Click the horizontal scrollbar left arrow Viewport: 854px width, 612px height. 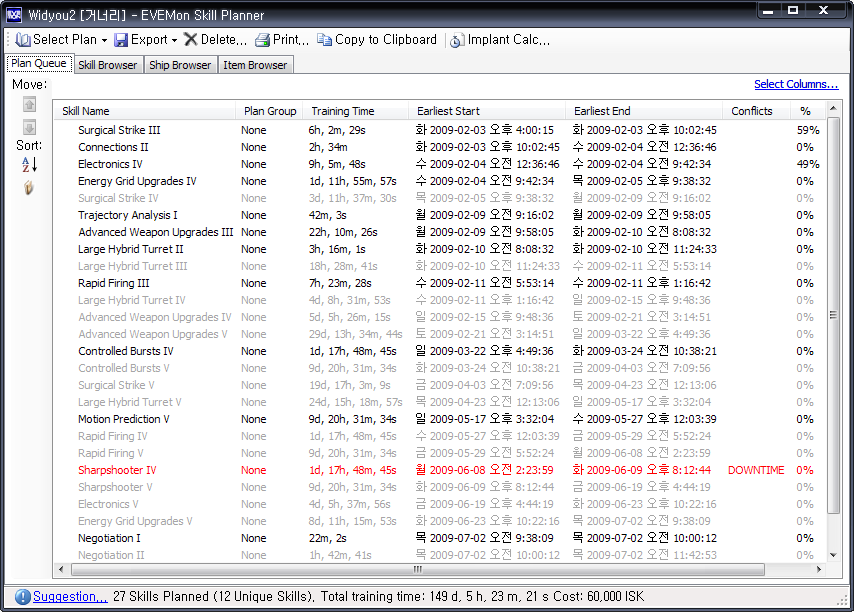point(60,570)
